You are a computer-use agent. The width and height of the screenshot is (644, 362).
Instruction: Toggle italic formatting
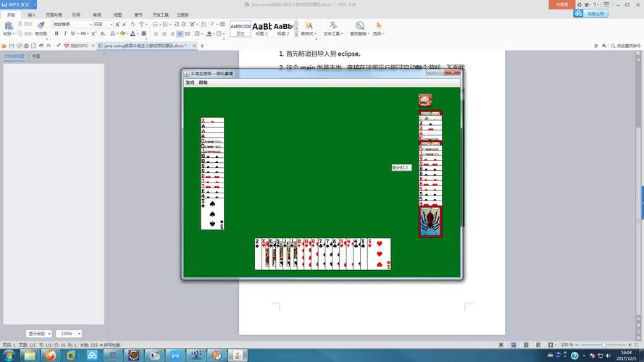pyautogui.click(x=65, y=33)
